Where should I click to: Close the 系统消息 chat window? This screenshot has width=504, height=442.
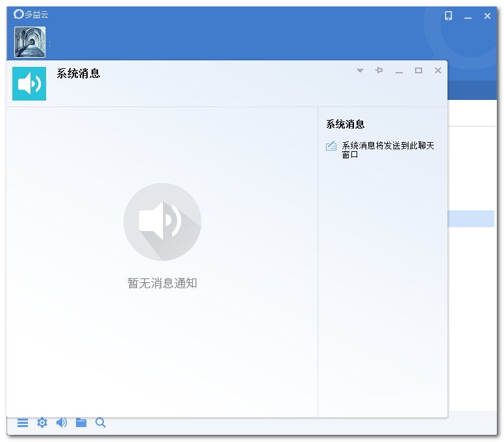click(x=438, y=70)
